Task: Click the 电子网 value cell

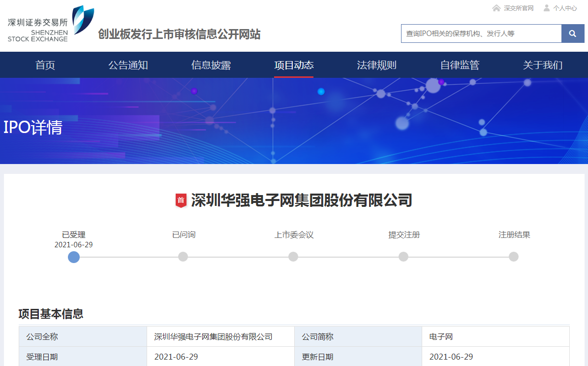Action: pos(496,337)
